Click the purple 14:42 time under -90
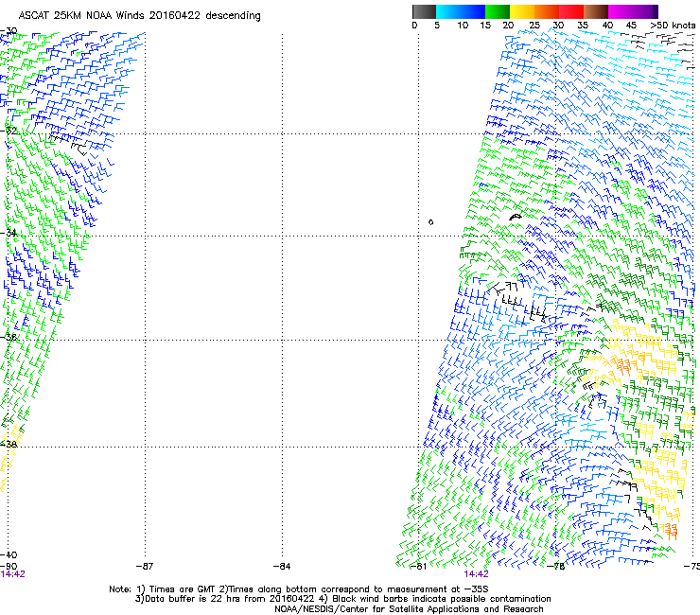This screenshot has height=615, width=700. (13, 574)
